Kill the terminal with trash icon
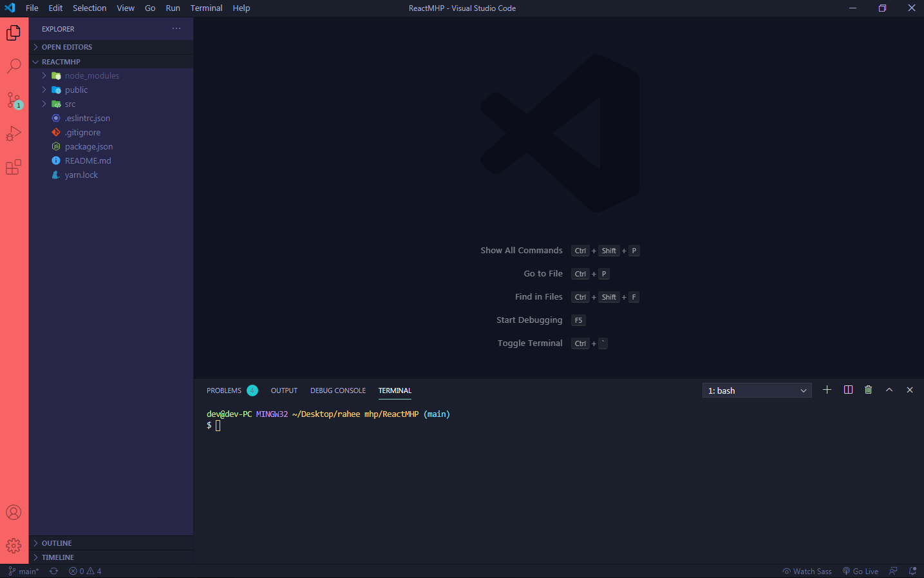 click(869, 390)
